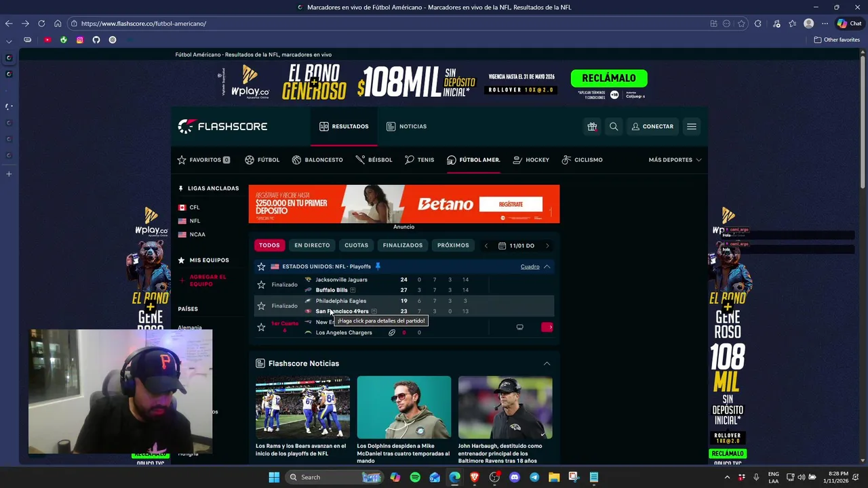Go to previous day arrow in date picker
Image resolution: width=868 pixels, height=488 pixels.
486,245
